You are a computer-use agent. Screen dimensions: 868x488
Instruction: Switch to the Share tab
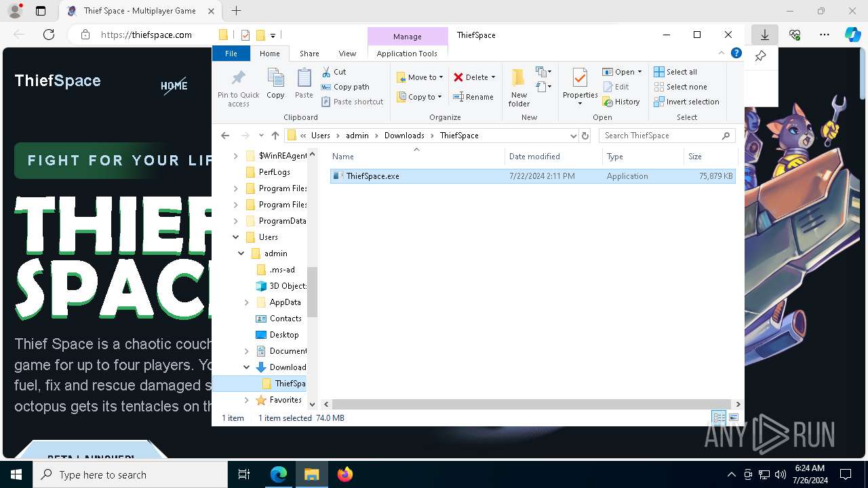tap(309, 54)
